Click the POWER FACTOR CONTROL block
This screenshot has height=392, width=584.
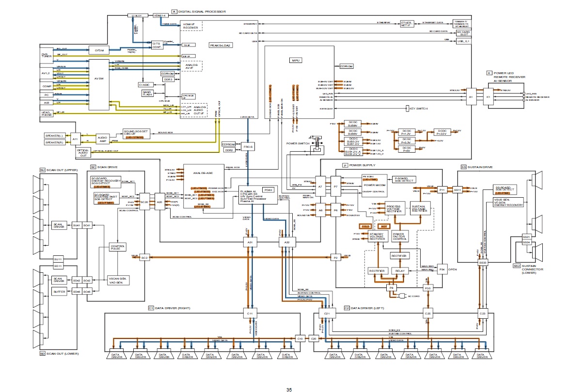coord(400,236)
